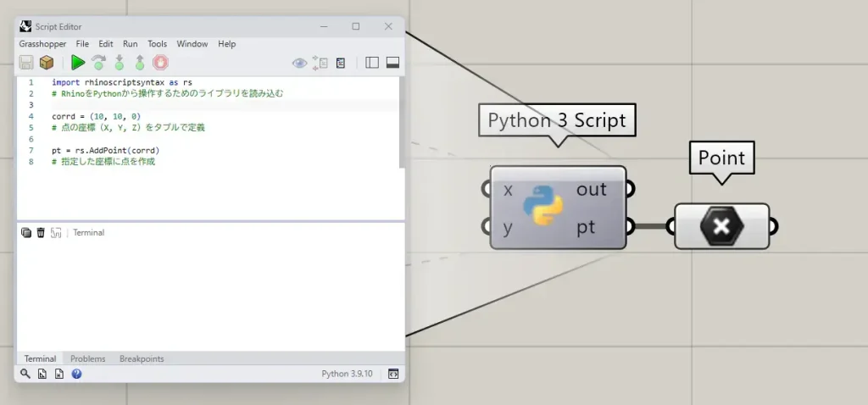The image size is (868, 405).
Task: Click the Step Over debug arrow
Action: click(x=98, y=62)
